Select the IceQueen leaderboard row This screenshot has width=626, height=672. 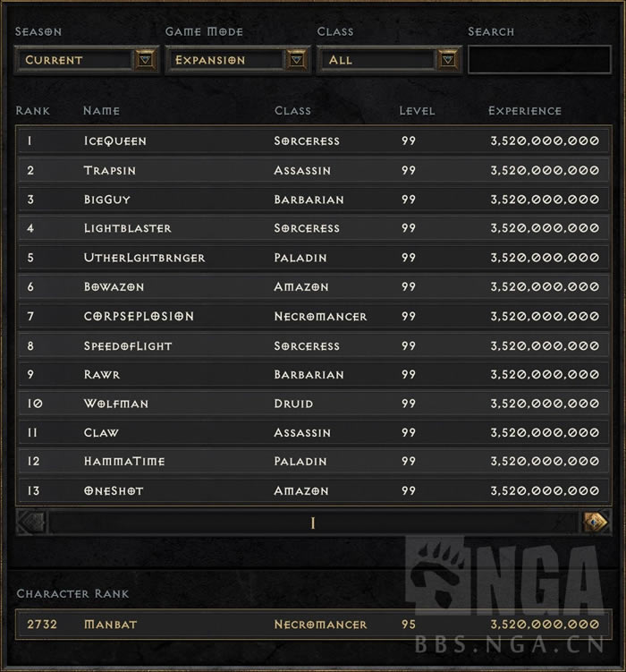click(x=312, y=141)
